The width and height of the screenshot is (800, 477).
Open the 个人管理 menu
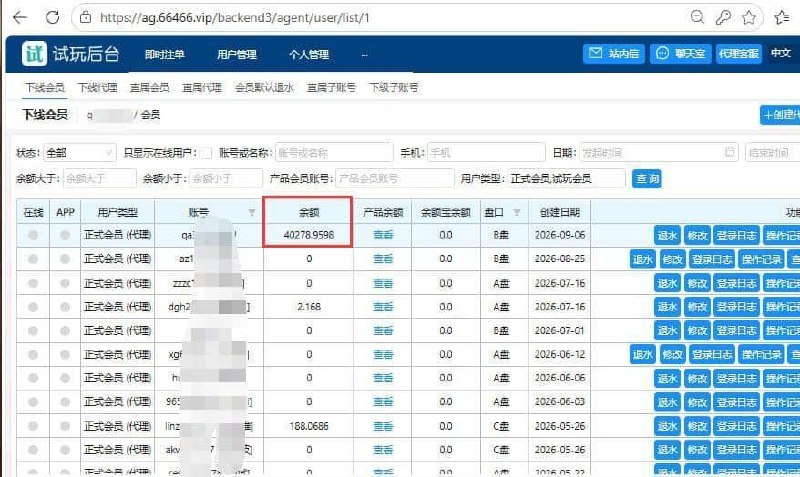tap(309, 54)
